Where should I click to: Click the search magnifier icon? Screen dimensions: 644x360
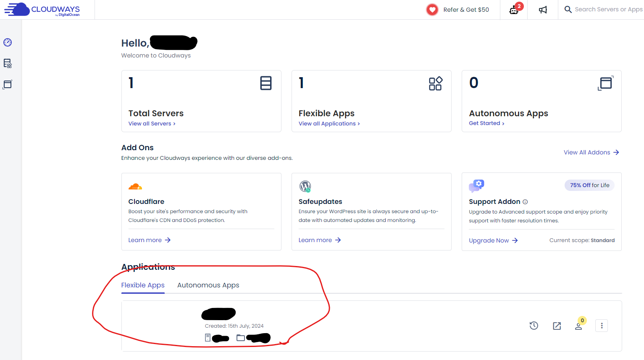(568, 9)
